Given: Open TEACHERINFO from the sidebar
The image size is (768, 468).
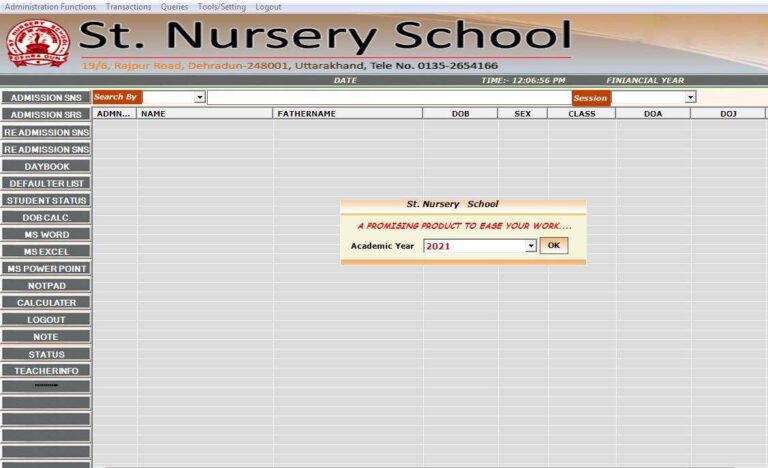Looking at the screenshot, I should tap(46, 370).
